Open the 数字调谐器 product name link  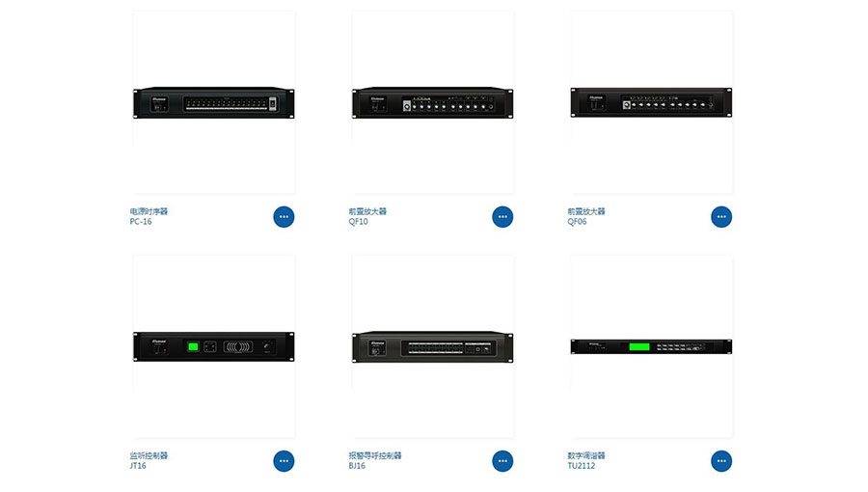click(x=586, y=455)
